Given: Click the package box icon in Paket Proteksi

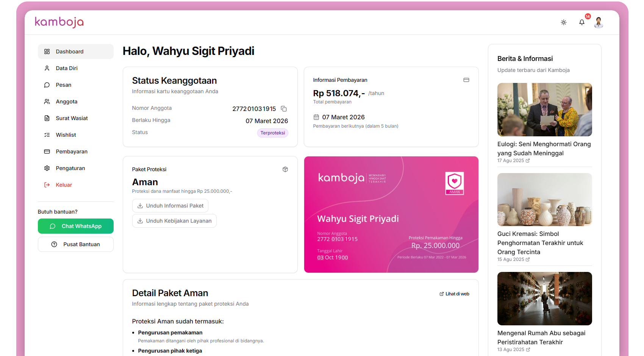Looking at the screenshot, I should tap(285, 169).
